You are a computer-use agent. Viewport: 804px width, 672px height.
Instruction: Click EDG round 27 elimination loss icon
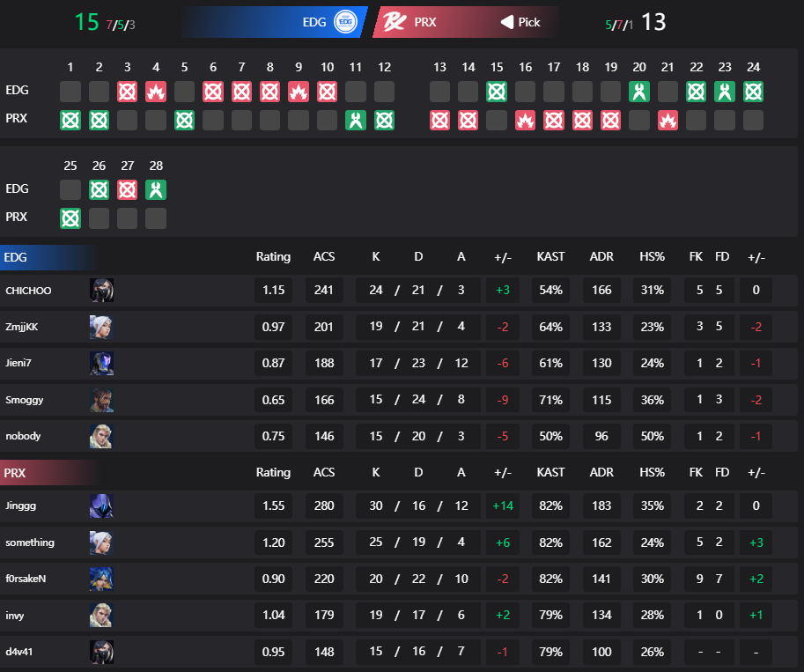click(x=127, y=190)
